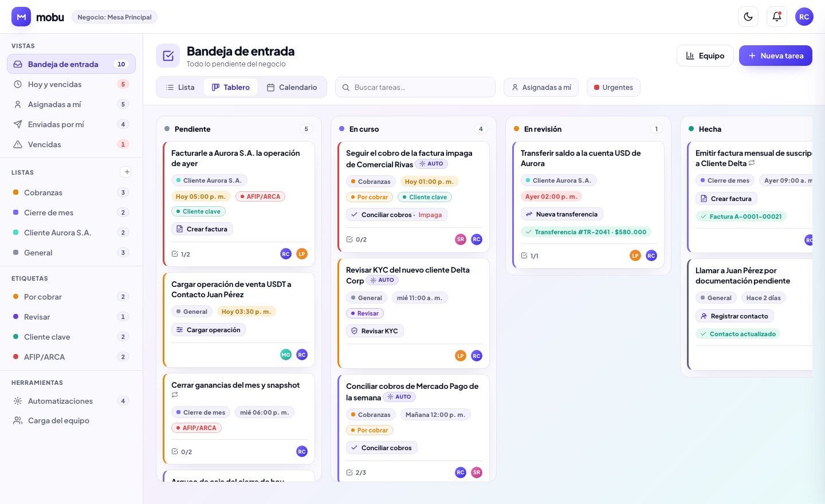Switch to Calendario view tab
Screen dimensions: 825x504
pyautogui.click(x=292, y=88)
